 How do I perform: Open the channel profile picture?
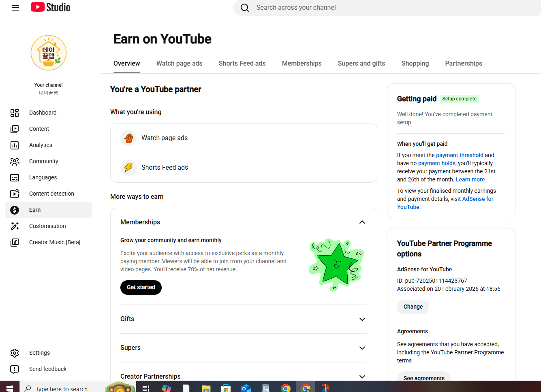pos(49,53)
